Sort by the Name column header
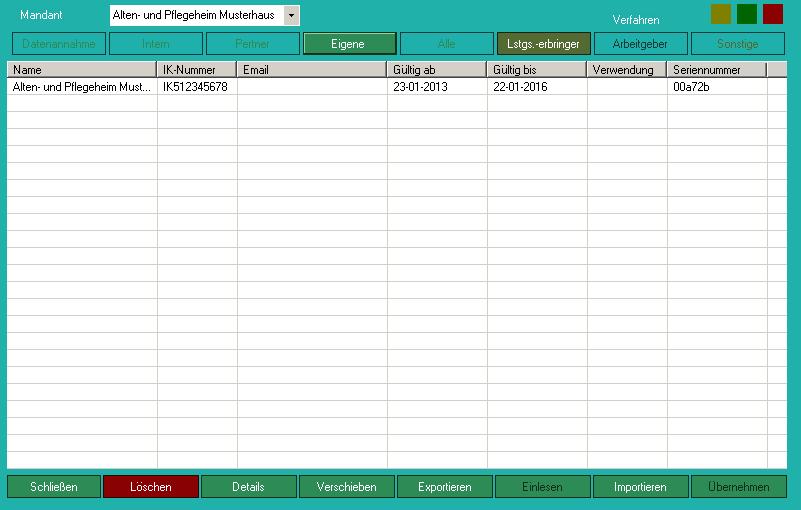The height and width of the screenshot is (510, 801). pos(82,69)
